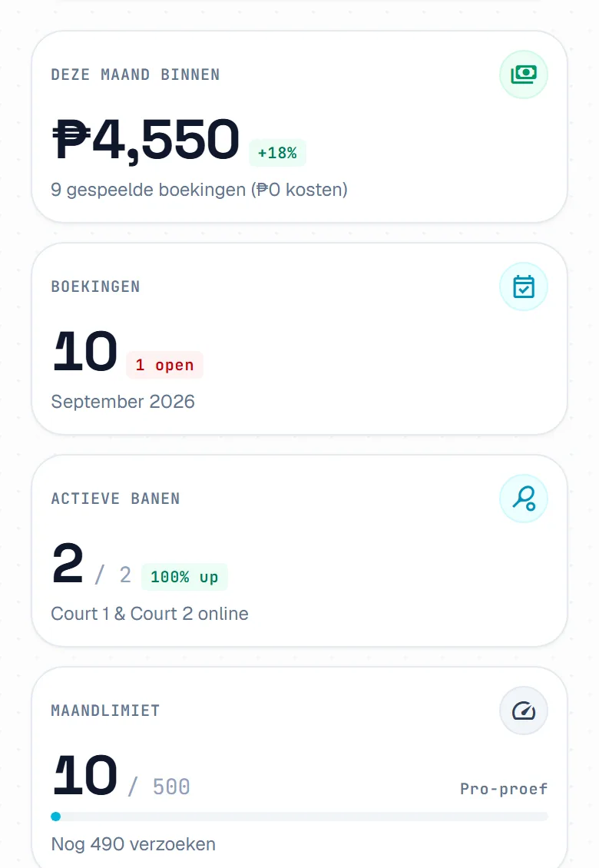Click the 'Pro-proef' plan label

[504, 789]
